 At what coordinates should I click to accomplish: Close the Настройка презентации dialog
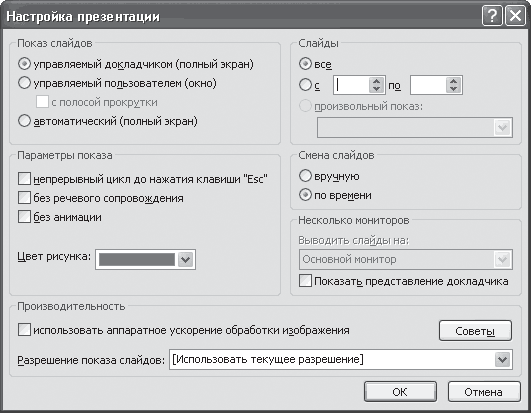pyautogui.click(x=515, y=16)
